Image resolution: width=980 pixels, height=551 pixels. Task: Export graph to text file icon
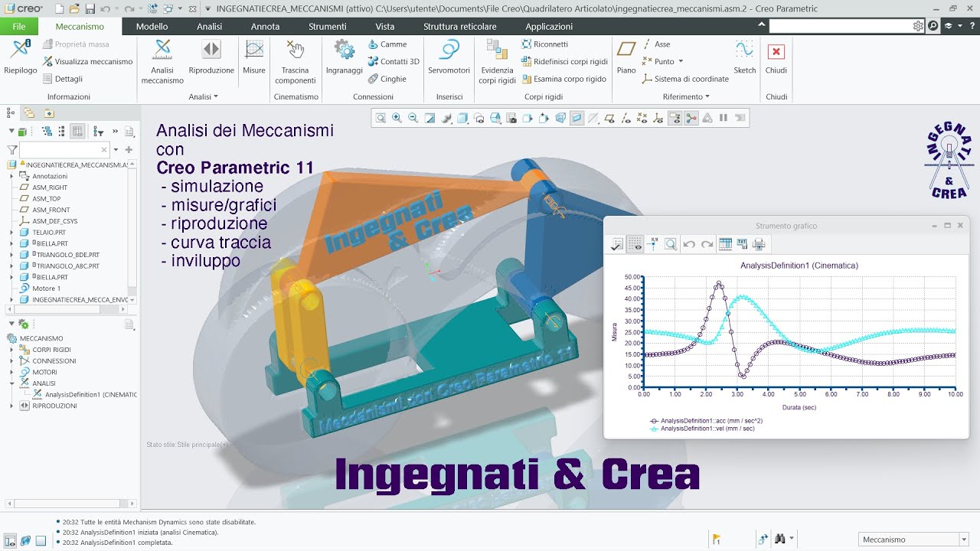[x=742, y=244]
